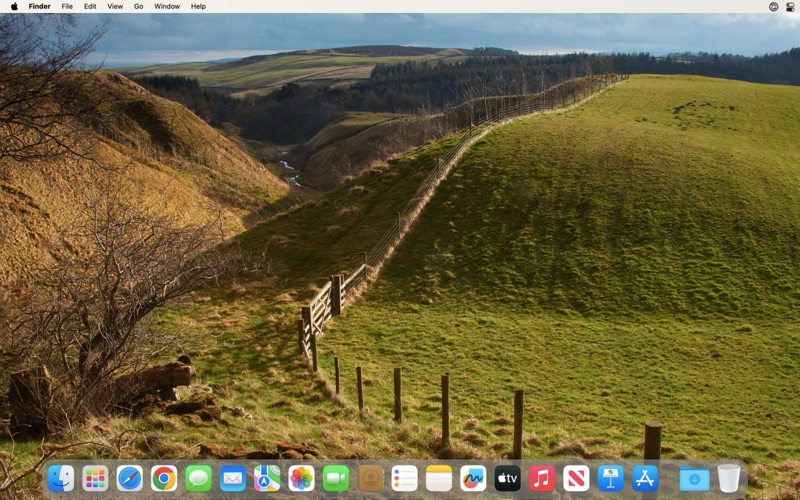Open Reminders from the Dock
The height and width of the screenshot is (500, 800).
pyautogui.click(x=405, y=478)
